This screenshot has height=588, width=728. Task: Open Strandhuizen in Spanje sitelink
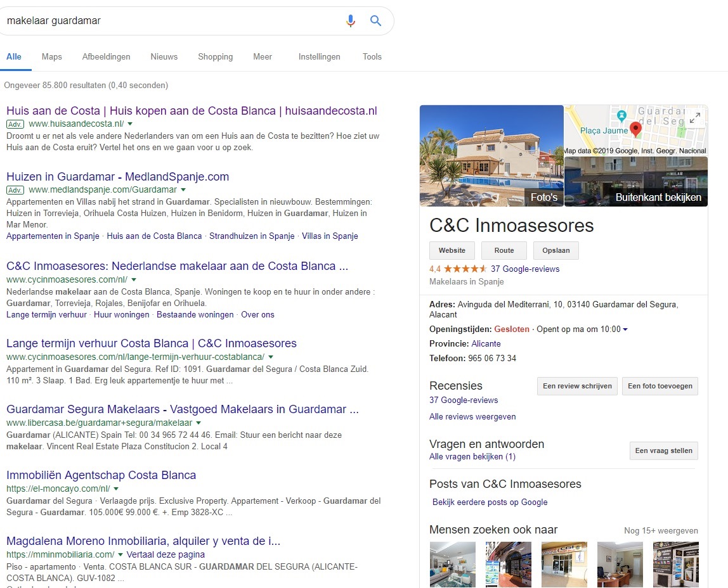pos(252,236)
